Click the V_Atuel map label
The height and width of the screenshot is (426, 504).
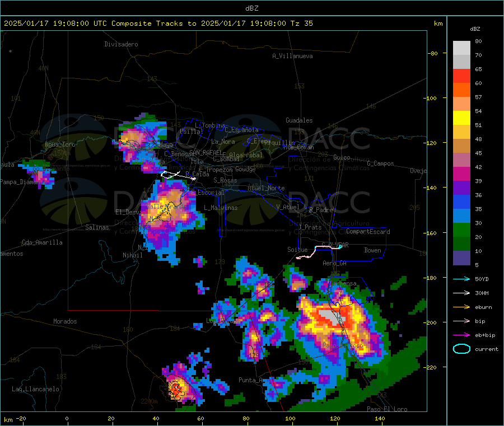[288, 207]
